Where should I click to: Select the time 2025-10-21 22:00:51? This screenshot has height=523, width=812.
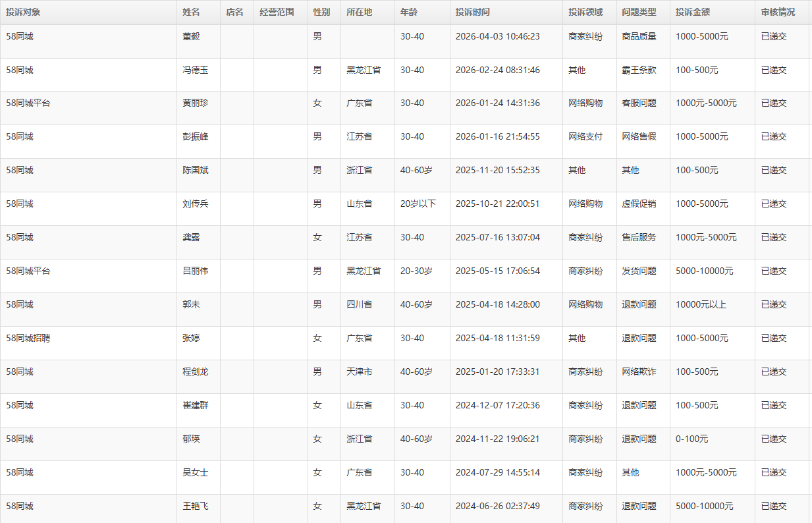[497, 204]
